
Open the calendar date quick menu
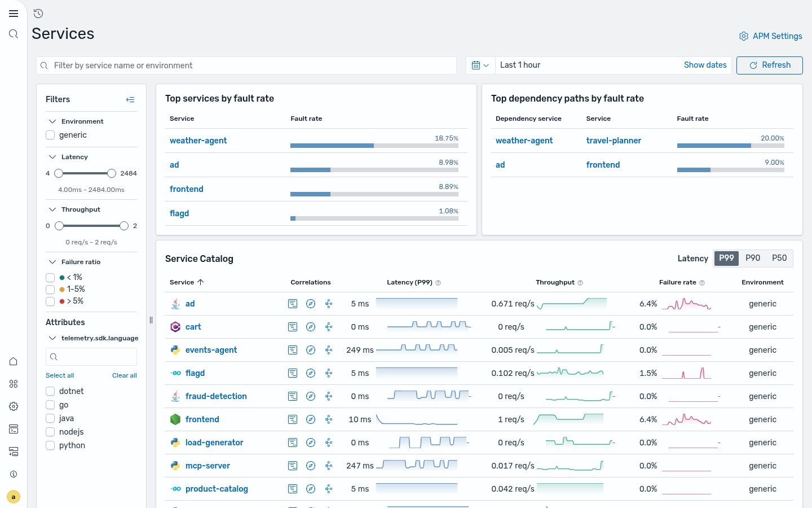[480, 65]
